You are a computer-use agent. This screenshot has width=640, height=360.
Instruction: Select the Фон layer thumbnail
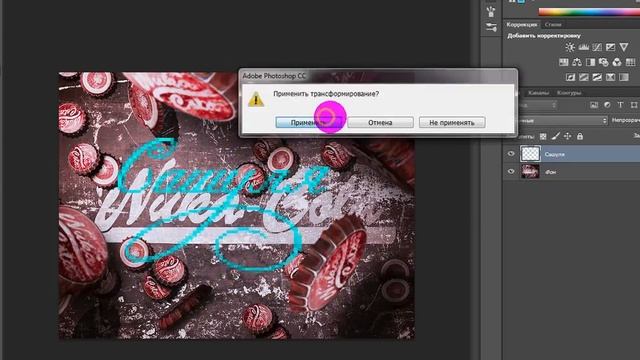(530, 172)
